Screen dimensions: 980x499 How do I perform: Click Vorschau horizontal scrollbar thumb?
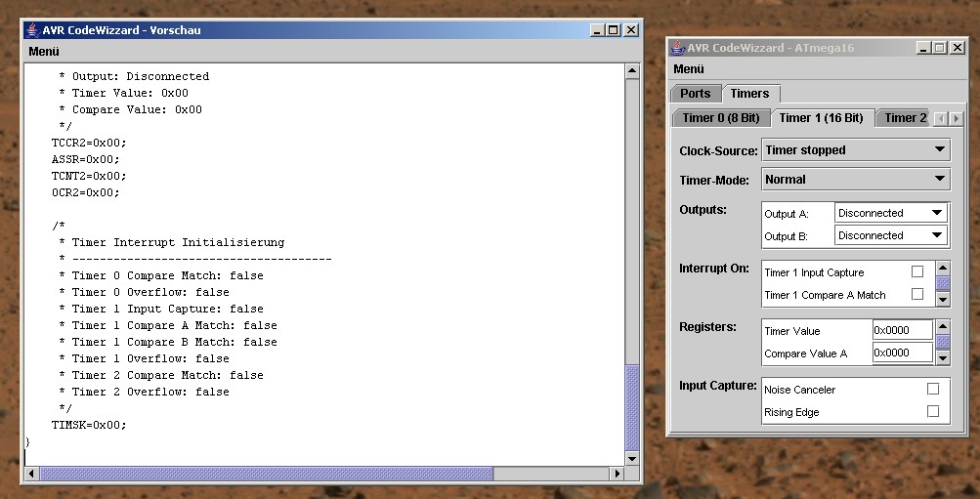(267, 474)
